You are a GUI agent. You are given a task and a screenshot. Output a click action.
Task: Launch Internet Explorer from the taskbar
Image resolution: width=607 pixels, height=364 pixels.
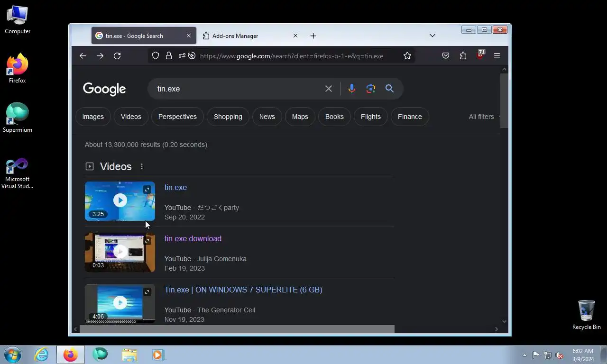41,355
